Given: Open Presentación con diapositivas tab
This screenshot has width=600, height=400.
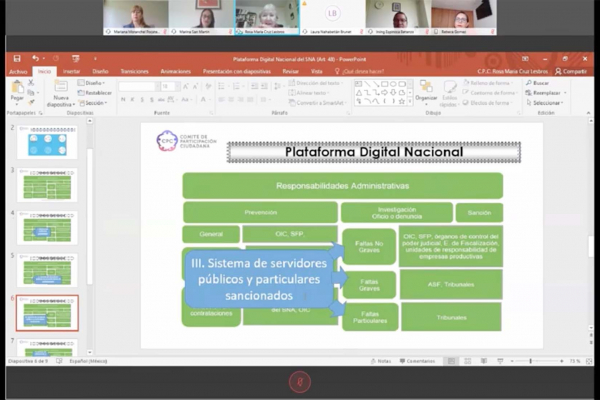Looking at the screenshot, I should (236, 72).
